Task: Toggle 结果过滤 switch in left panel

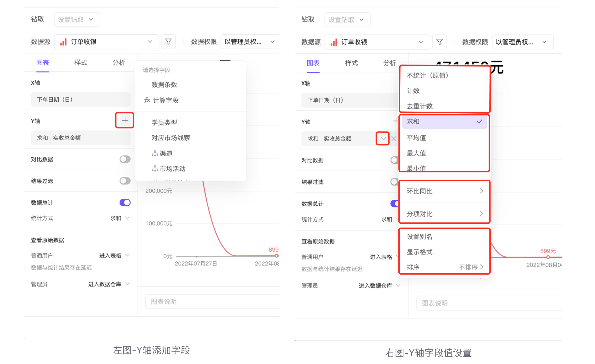Action: [x=125, y=181]
